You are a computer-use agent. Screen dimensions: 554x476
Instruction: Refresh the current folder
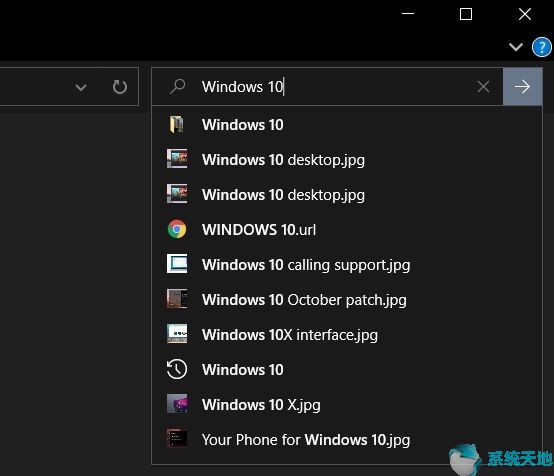(x=120, y=87)
